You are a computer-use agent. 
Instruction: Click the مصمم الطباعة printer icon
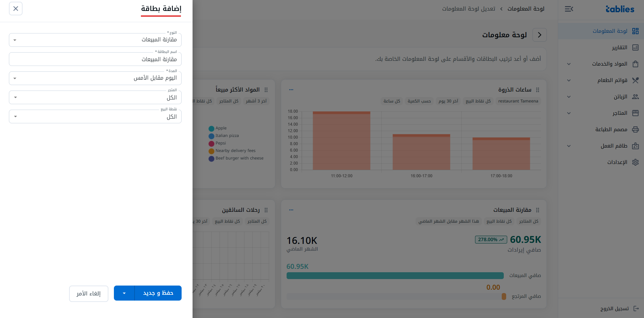(x=635, y=129)
